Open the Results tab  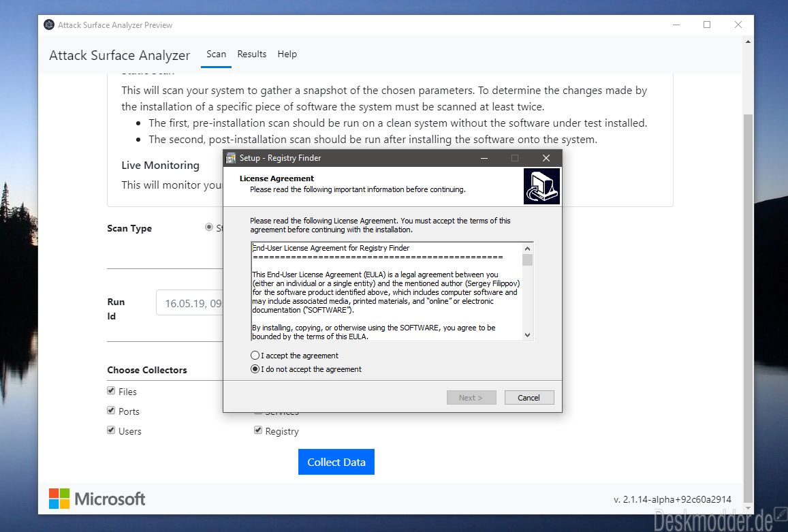tap(252, 54)
